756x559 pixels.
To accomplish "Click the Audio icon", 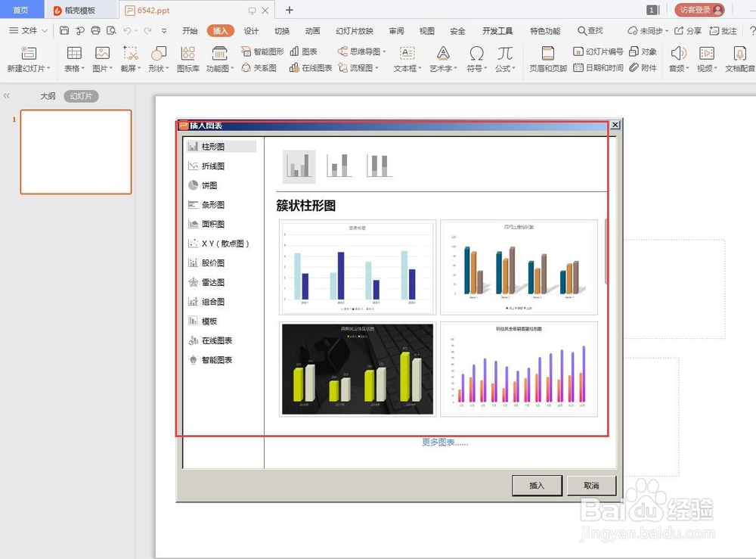I will (678, 53).
